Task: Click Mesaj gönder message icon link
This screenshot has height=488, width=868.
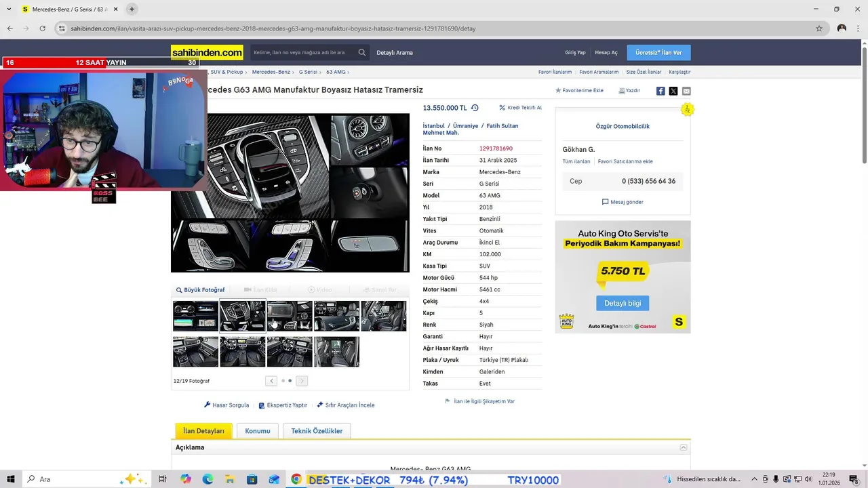Action: (623, 202)
